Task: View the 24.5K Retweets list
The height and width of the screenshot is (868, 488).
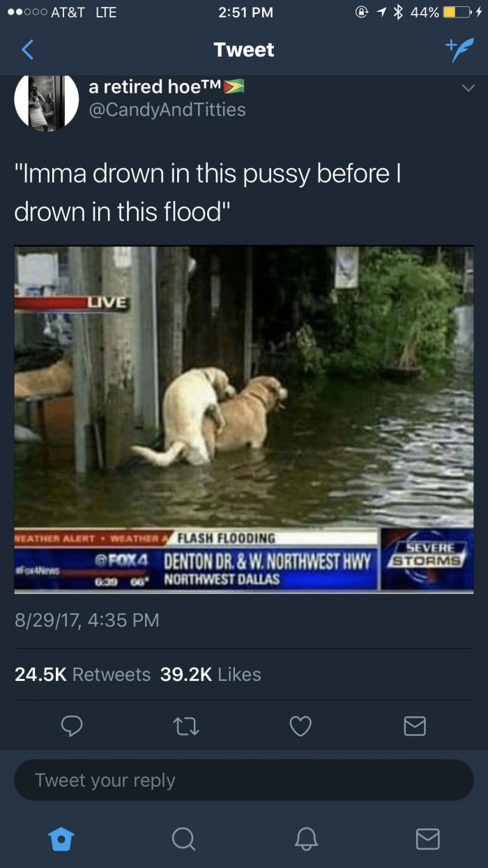Action: 82,674
